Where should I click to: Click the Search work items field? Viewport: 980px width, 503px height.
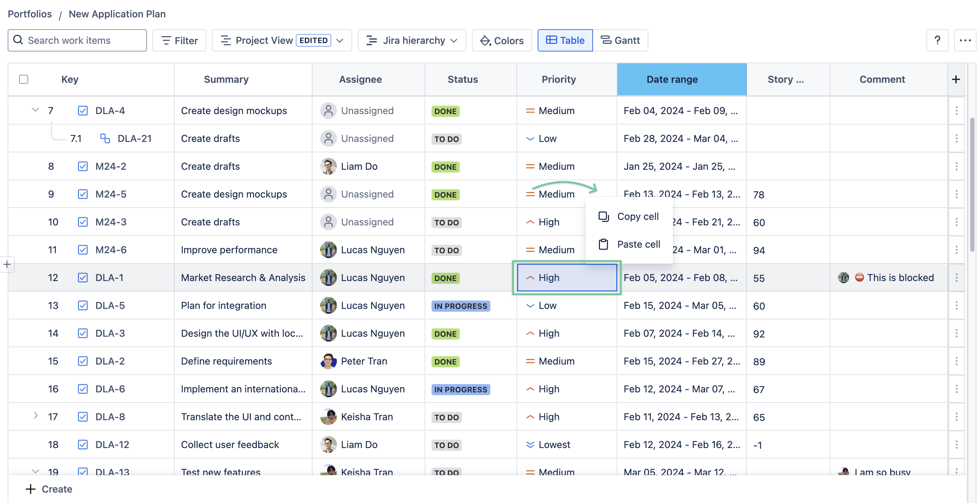click(x=77, y=40)
